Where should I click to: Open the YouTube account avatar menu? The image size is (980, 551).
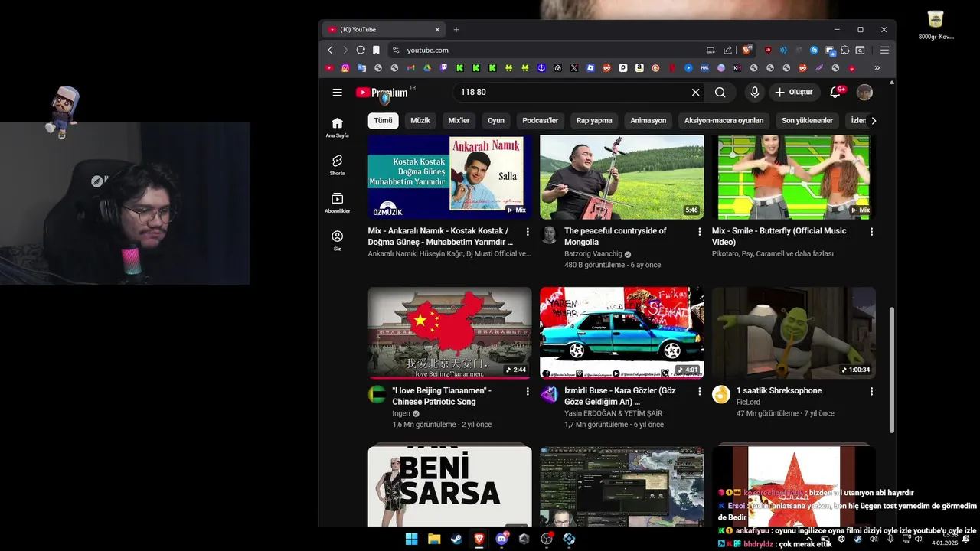[x=864, y=93]
